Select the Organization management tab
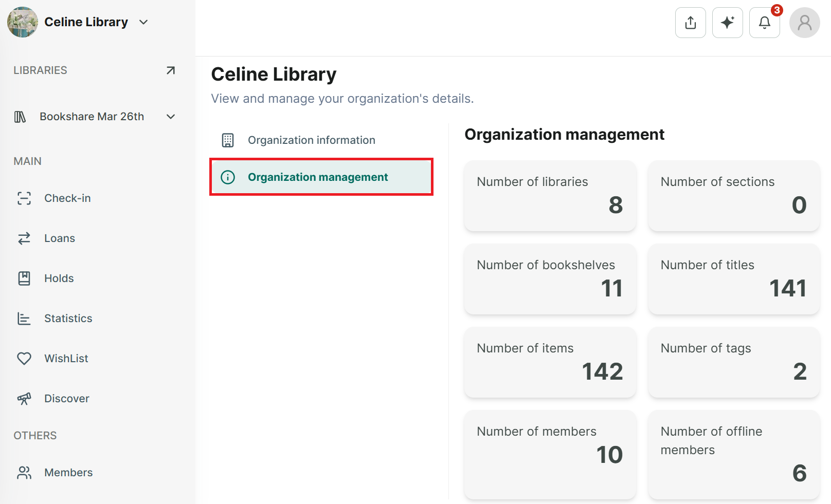 point(321,177)
